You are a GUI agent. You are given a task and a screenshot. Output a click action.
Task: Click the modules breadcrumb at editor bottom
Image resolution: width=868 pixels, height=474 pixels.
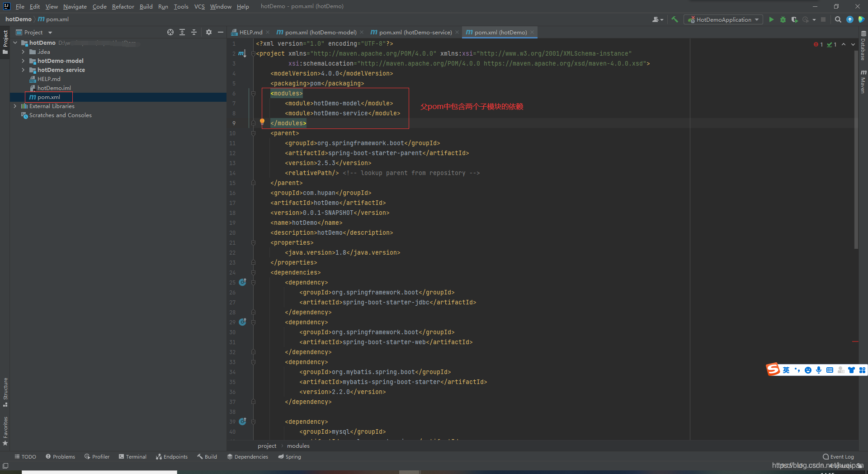[x=298, y=446]
